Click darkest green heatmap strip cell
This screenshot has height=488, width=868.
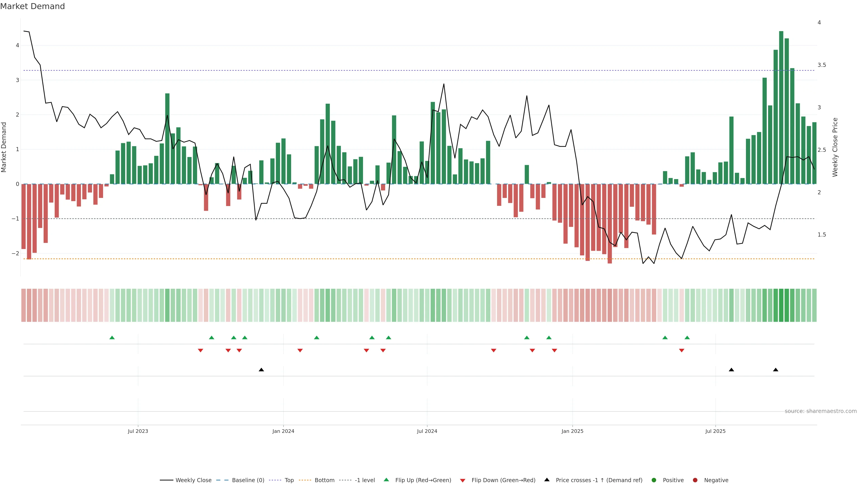(781, 305)
